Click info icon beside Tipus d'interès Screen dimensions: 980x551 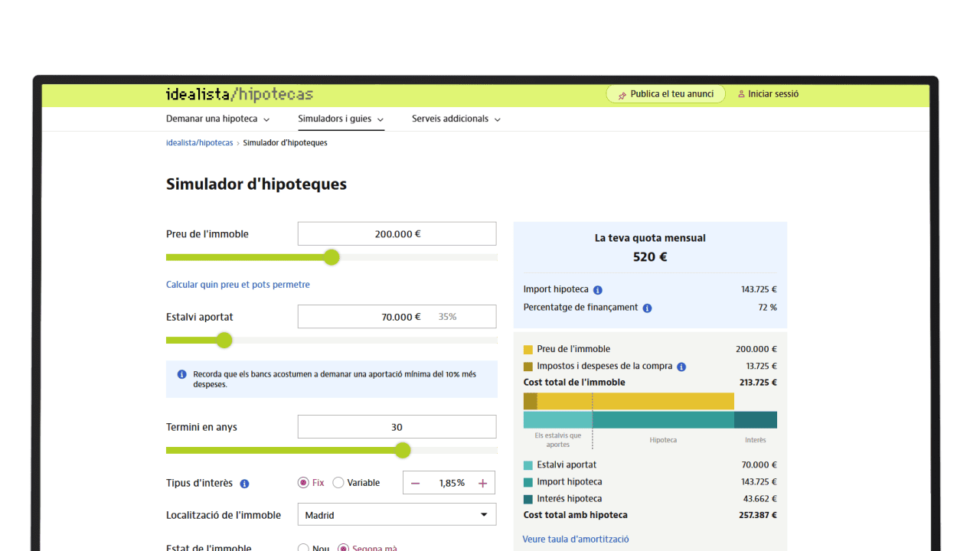coord(245,484)
